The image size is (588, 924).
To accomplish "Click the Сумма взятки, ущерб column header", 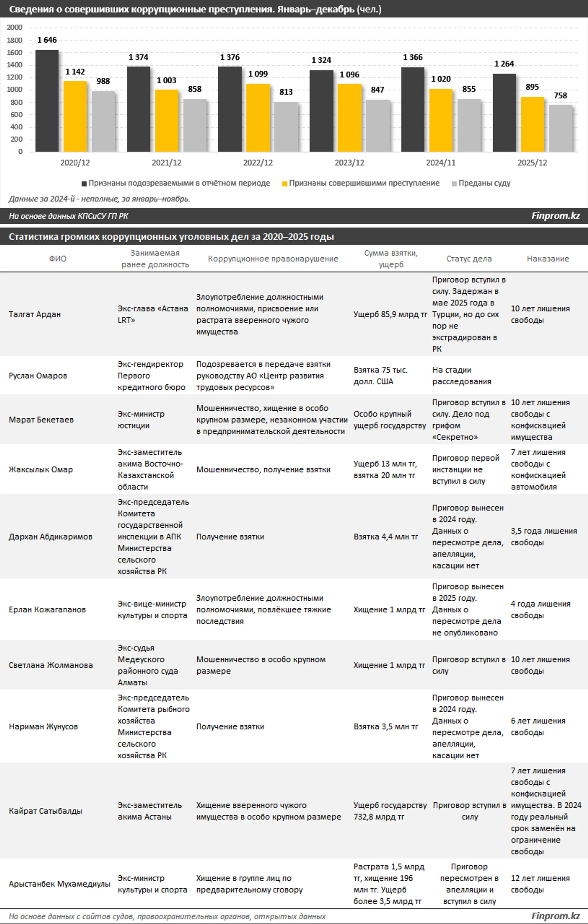I will coord(390,259).
